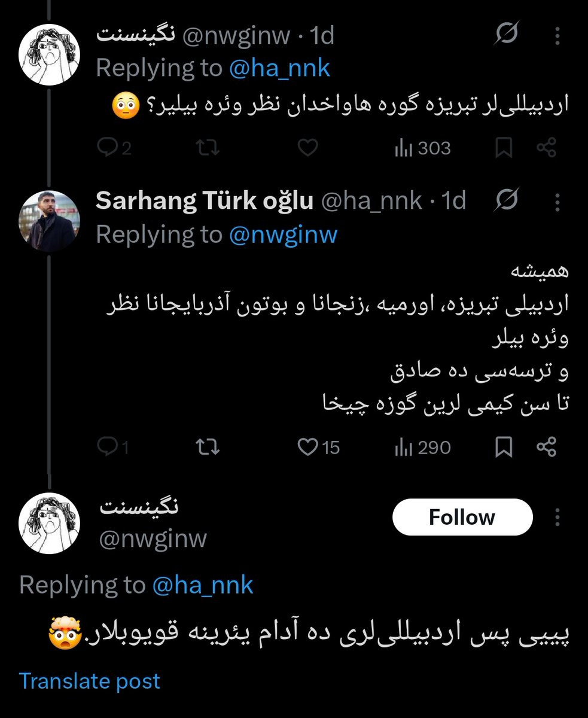Click Translate post link
Image resolution: width=588 pixels, height=718 pixels.
(x=90, y=681)
